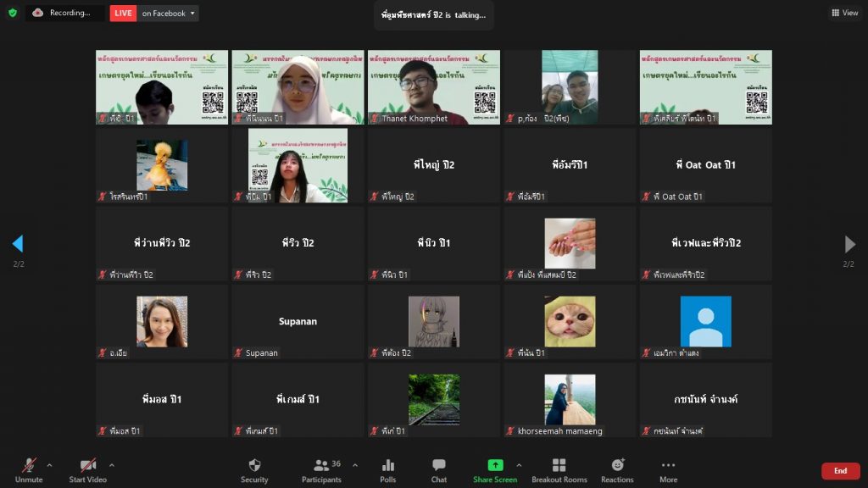Open the LIVE on Facebook dropdown

pos(193,14)
